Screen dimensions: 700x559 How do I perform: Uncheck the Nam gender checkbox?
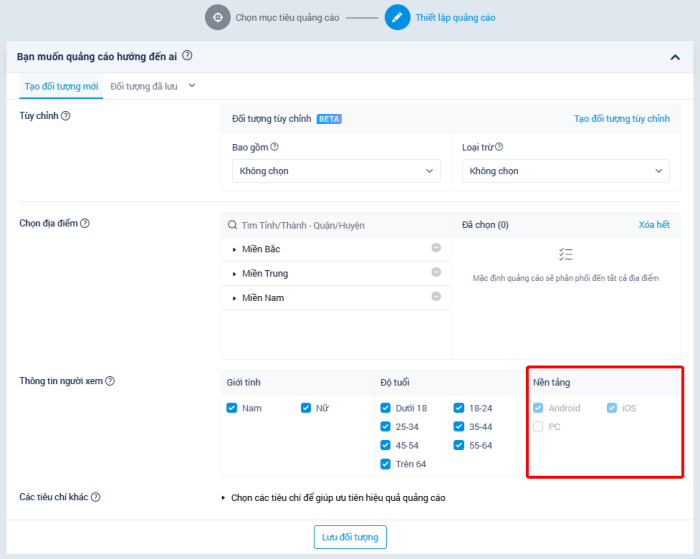pyautogui.click(x=232, y=408)
